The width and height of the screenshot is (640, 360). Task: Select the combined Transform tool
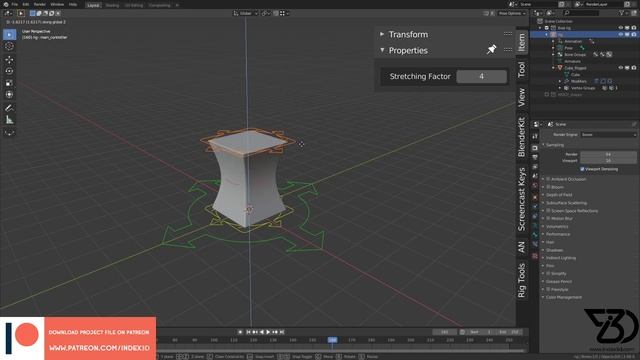coord(9,94)
